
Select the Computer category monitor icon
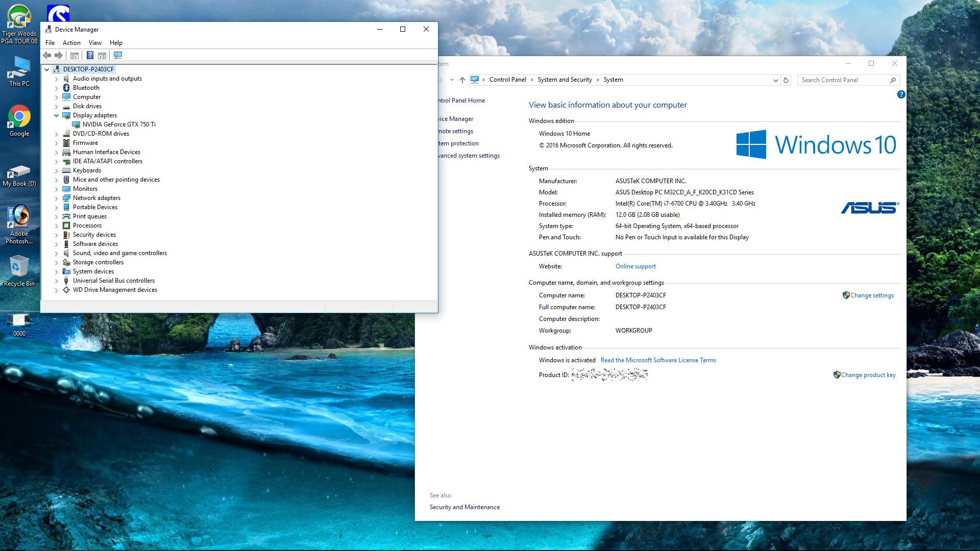tap(66, 97)
